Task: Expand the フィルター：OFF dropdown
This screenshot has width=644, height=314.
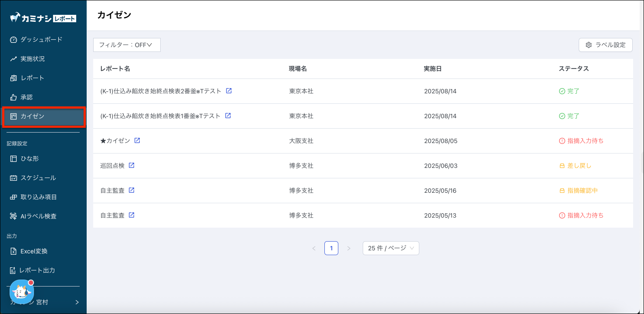Action: [x=127, y=45]
